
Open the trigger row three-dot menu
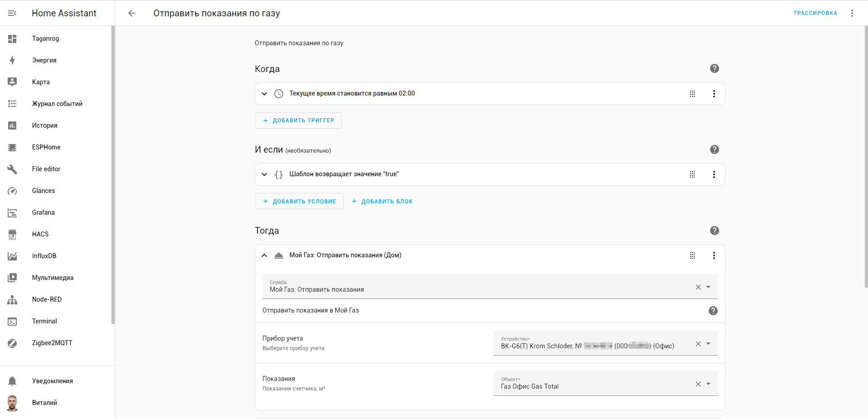[714, 94]
